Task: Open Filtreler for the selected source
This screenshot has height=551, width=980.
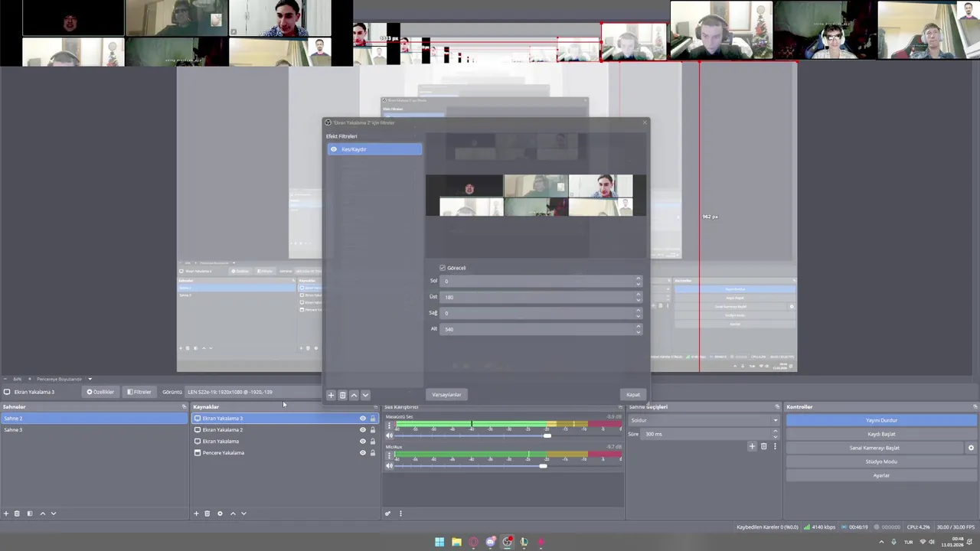Action: tap(139, 392)
